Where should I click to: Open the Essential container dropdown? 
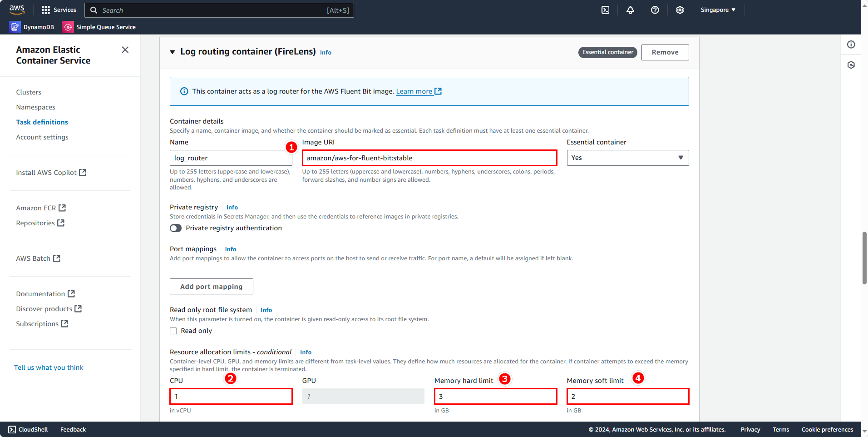(x=628, y=158)
